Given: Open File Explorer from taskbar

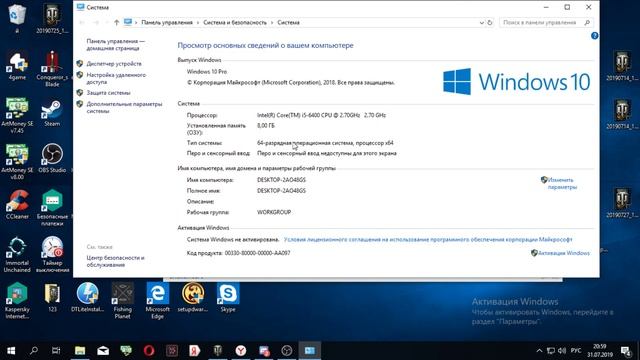Looking at the screenshot, I should pos(80,351).
